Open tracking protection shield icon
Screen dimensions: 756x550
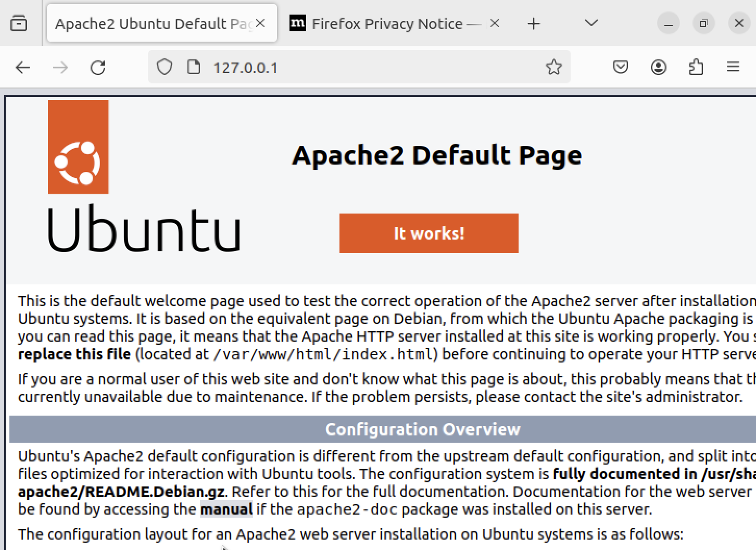click(165, 67)
